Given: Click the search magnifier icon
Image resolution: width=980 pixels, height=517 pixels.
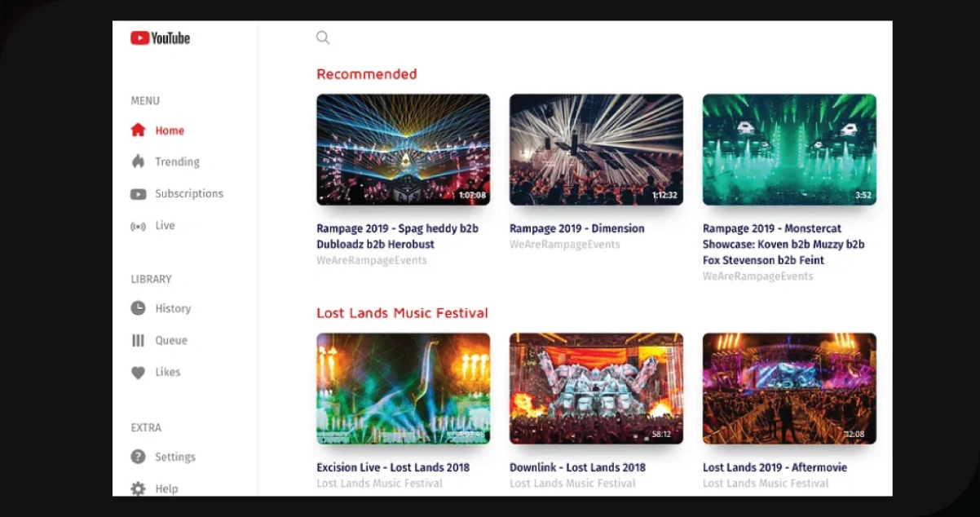Looking at the screenshot, I should [323, 38].
